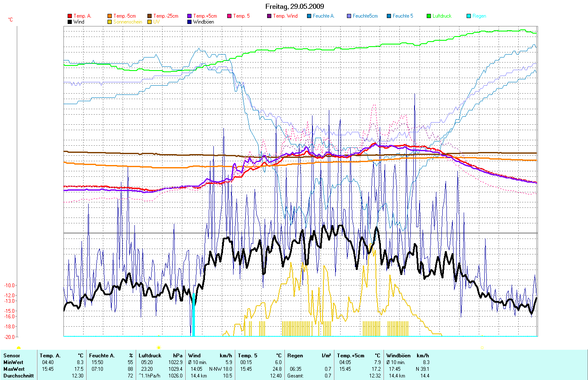This screenshot has height=380, width=588.
Task: Click the Regen column header in table
Action: pos(295,356)
